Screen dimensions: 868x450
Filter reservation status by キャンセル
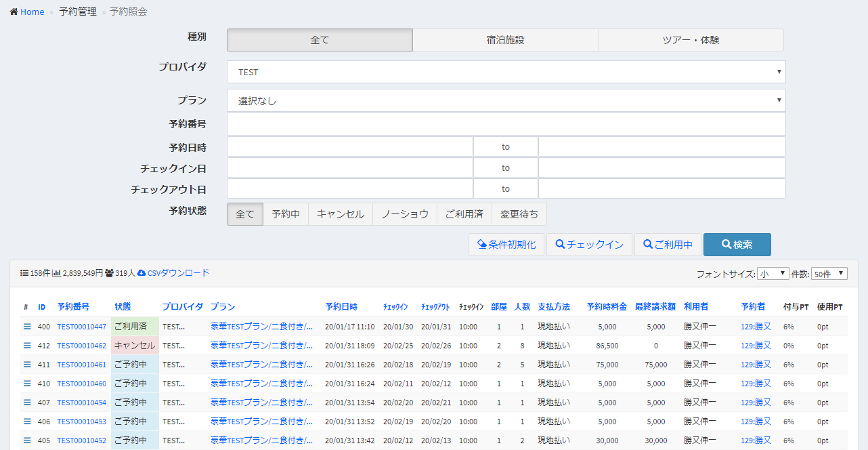(x=341, y=214)
